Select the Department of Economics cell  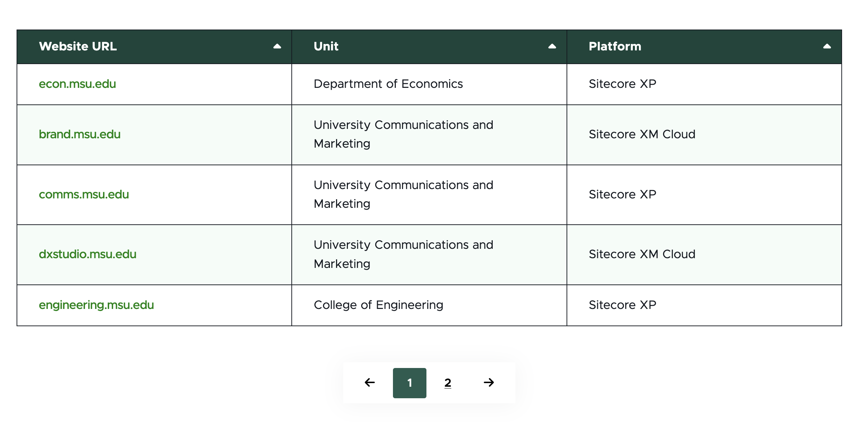(429, 84)
